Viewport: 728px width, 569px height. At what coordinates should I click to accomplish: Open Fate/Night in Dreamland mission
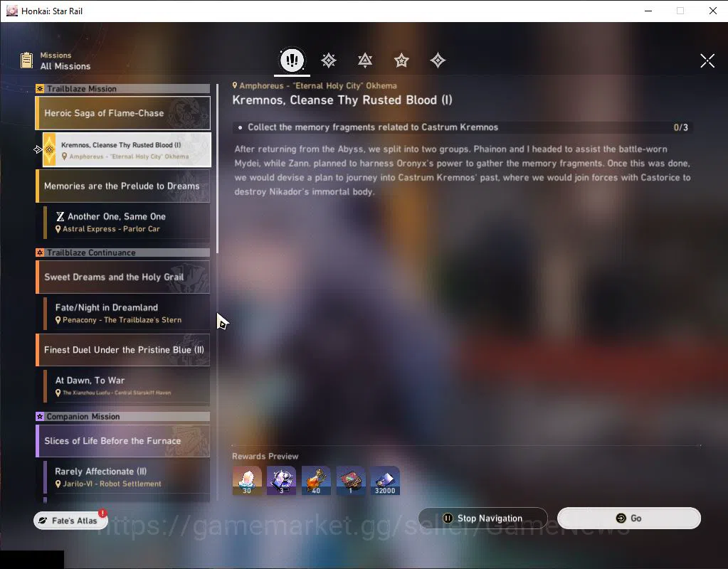127,313
